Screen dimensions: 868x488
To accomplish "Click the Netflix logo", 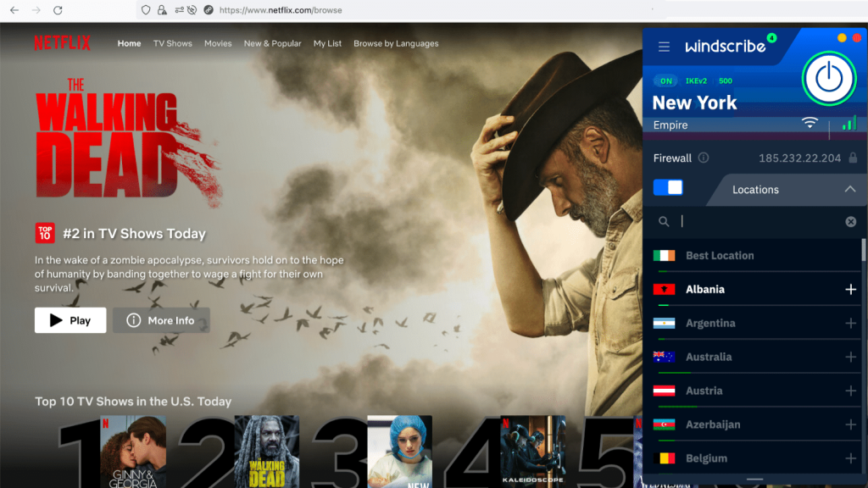I will pos(62,43).
